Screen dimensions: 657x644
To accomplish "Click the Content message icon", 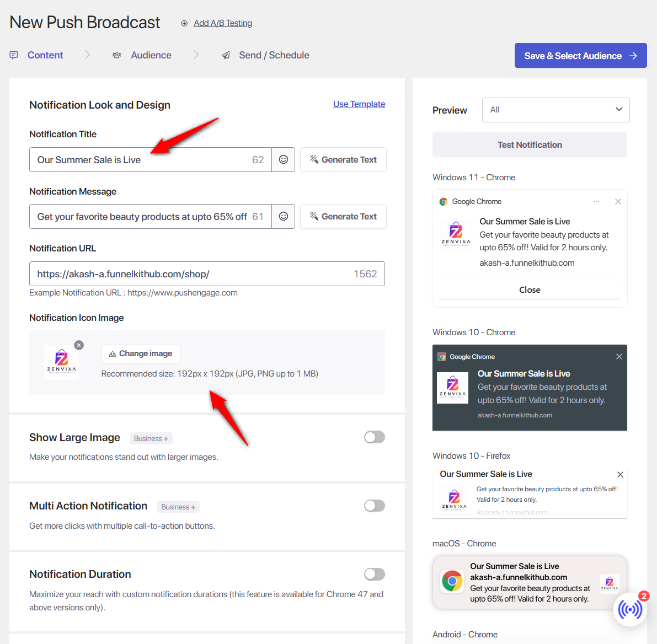I will [14, 55].
